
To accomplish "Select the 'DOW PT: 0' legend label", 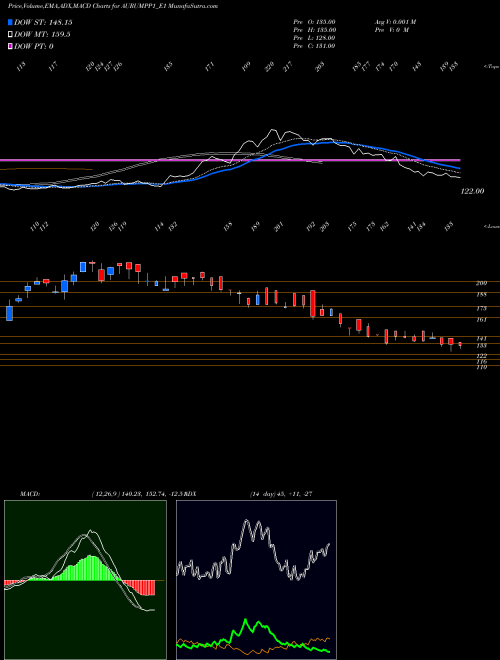I will (x=34, y=46).
